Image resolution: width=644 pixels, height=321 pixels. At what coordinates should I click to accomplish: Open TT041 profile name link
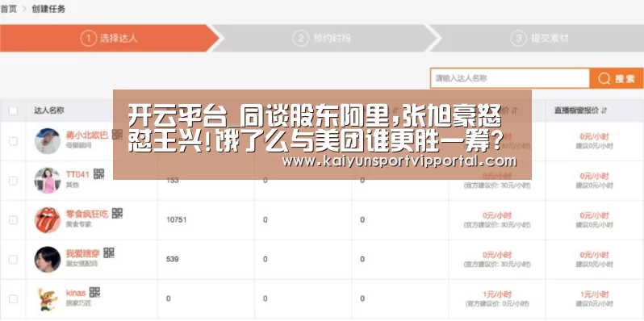point(77,174)
